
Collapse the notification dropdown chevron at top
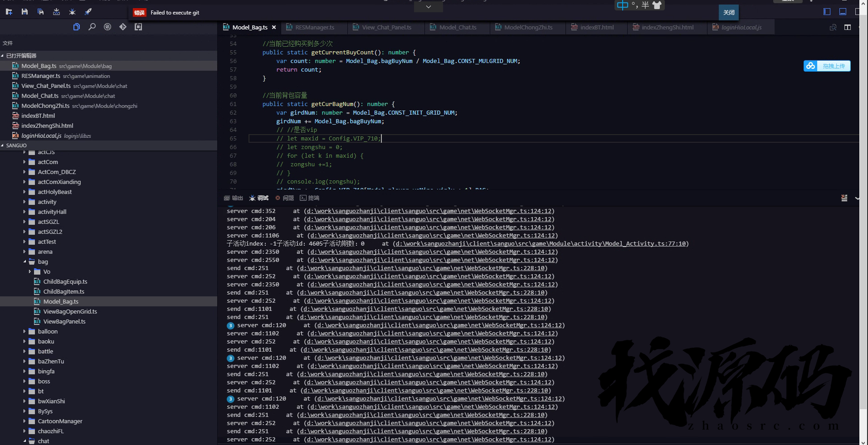(x=429, y=7)
